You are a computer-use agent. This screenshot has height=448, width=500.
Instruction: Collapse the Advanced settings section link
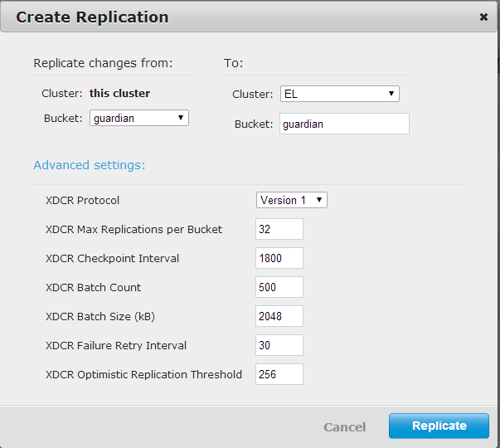89,165
